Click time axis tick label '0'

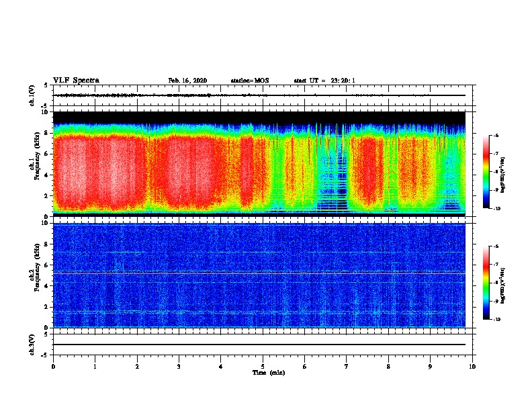click(x=53, y=367)
